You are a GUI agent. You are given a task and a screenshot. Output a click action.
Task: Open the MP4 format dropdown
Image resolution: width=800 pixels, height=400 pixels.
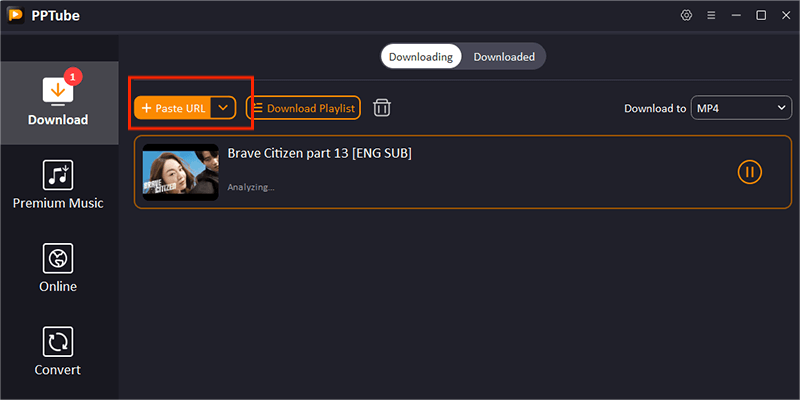tap(741, 108)
